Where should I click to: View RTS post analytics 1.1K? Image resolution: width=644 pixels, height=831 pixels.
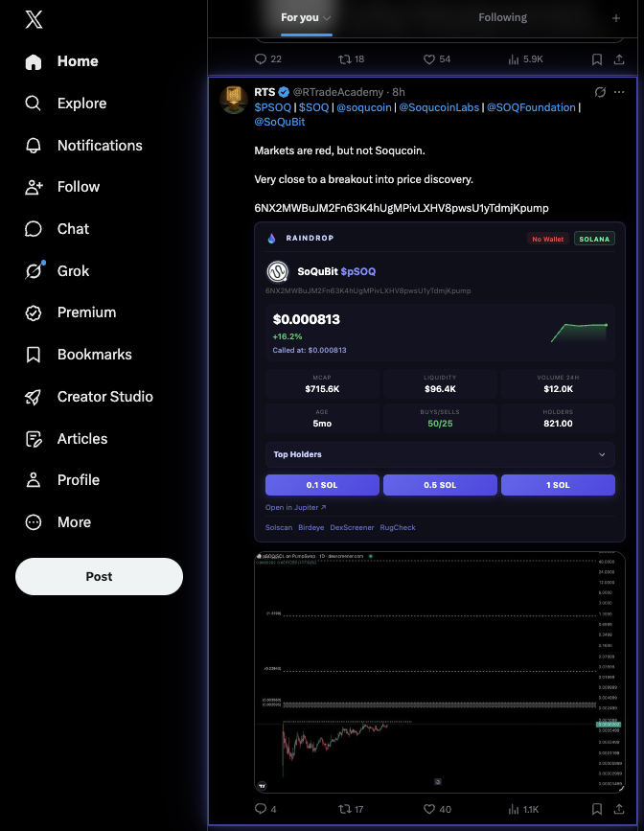(523, 809)
